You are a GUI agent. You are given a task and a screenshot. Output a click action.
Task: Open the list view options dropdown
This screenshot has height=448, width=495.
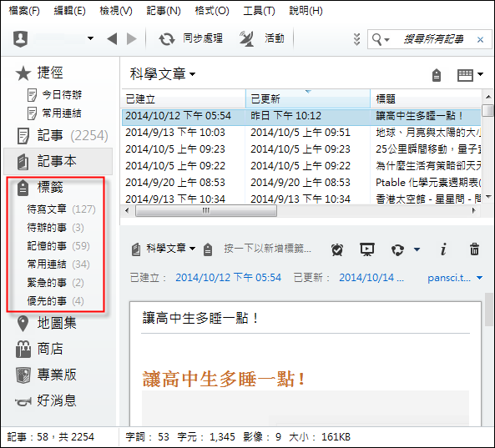coord(470,75)
